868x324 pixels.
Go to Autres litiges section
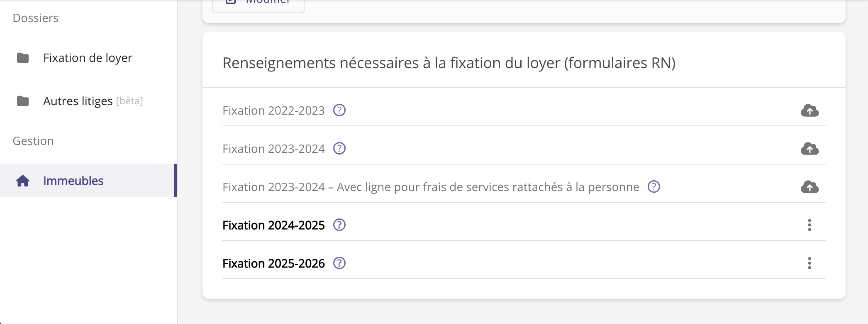78,101
